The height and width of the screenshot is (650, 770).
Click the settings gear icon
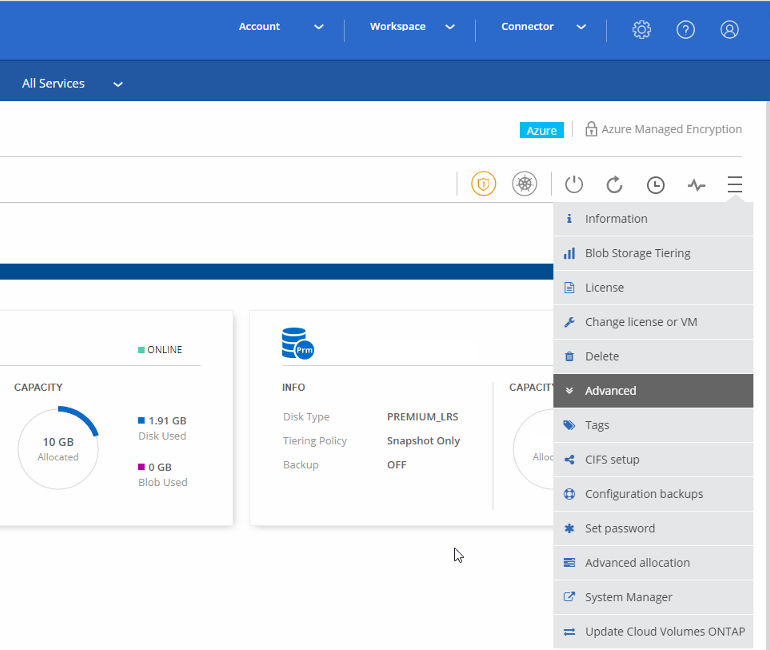coord(642,30)
